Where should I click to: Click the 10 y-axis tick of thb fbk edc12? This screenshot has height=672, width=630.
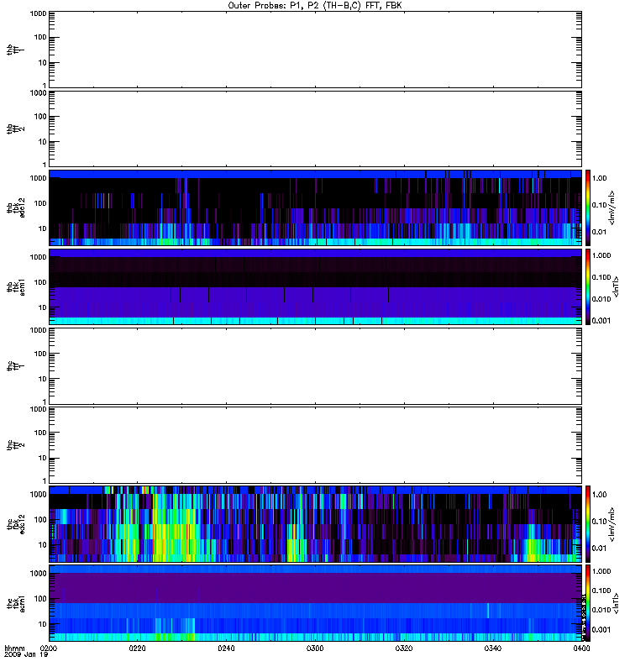coord(42,228)
